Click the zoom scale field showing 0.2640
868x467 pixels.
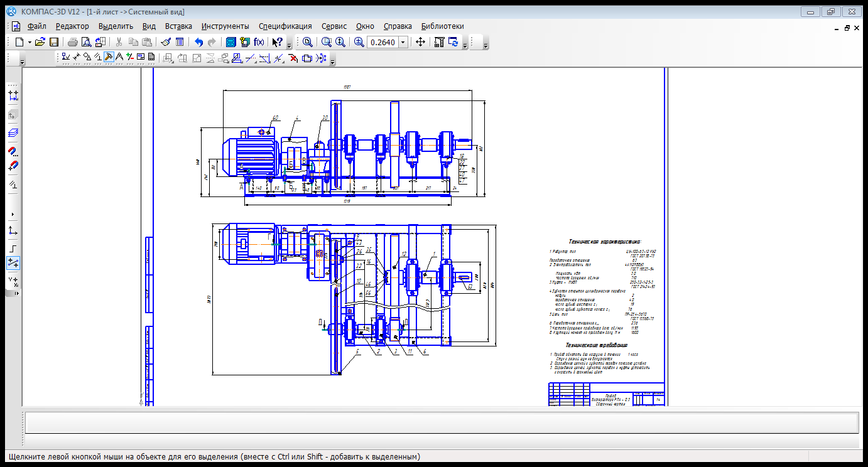pyautogui.click(x=382, y=42)
